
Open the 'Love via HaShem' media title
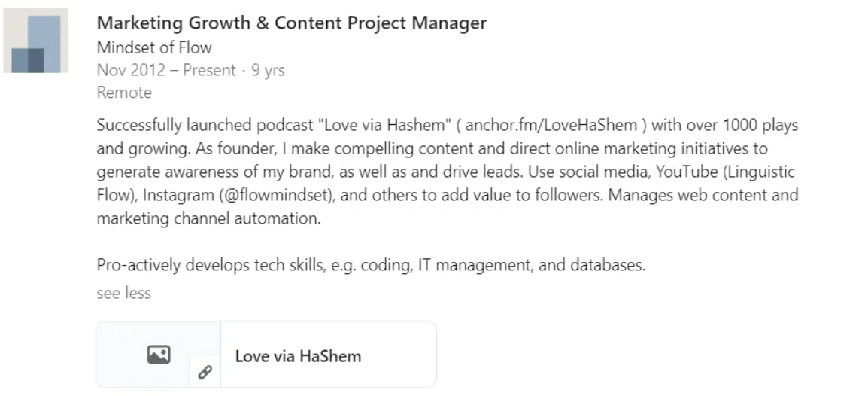(298, 356)
